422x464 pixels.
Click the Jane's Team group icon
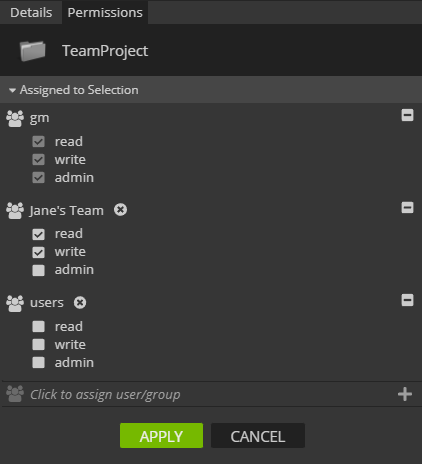[x=15, y=211]
